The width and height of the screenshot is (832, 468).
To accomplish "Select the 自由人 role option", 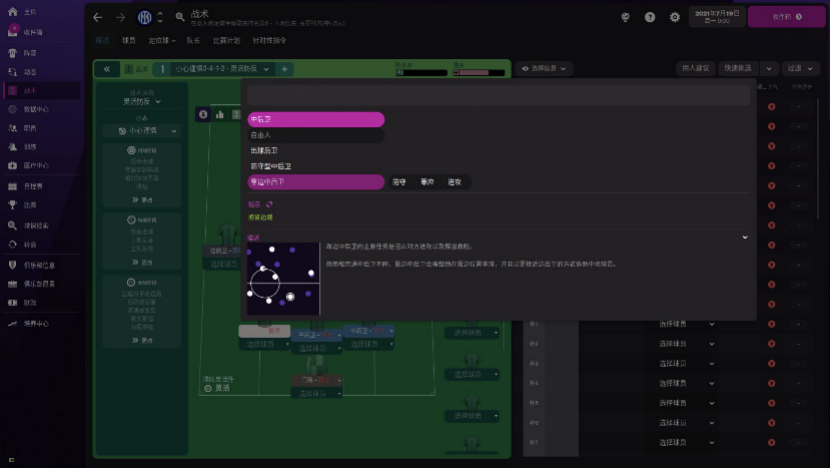I will click(x=316, y=135).
